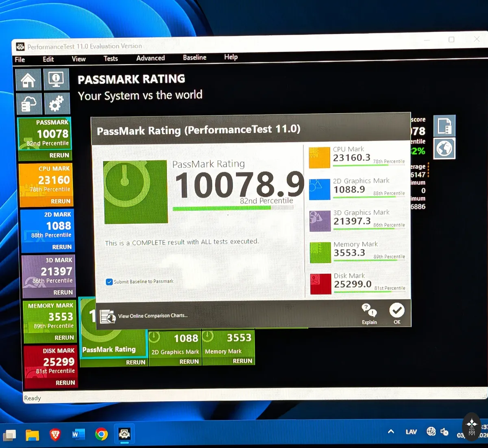488x448 pixels.
Task: Select PerformanceTest app in the taskbar
Action: click(x=124, y=434)
